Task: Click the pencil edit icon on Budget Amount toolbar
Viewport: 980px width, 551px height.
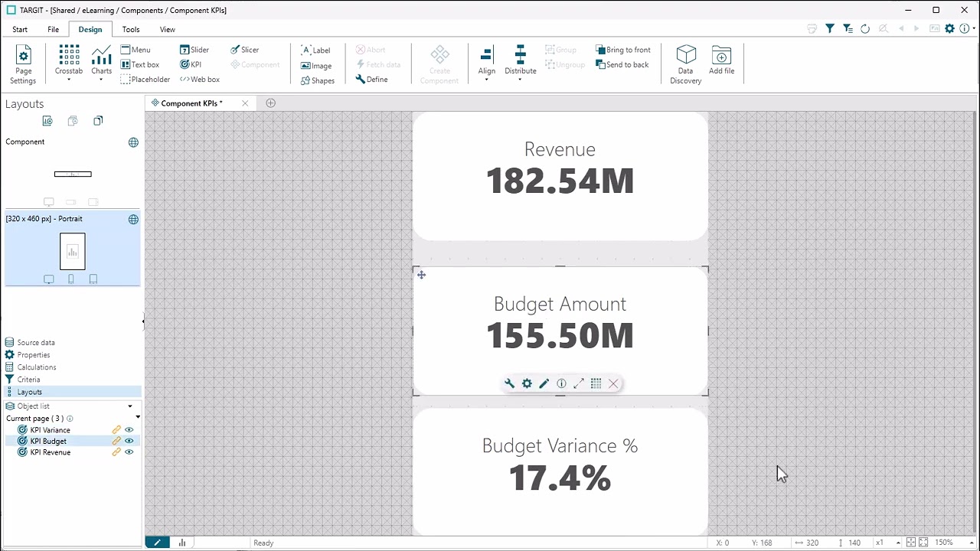Action: click(x=544, y=383)
